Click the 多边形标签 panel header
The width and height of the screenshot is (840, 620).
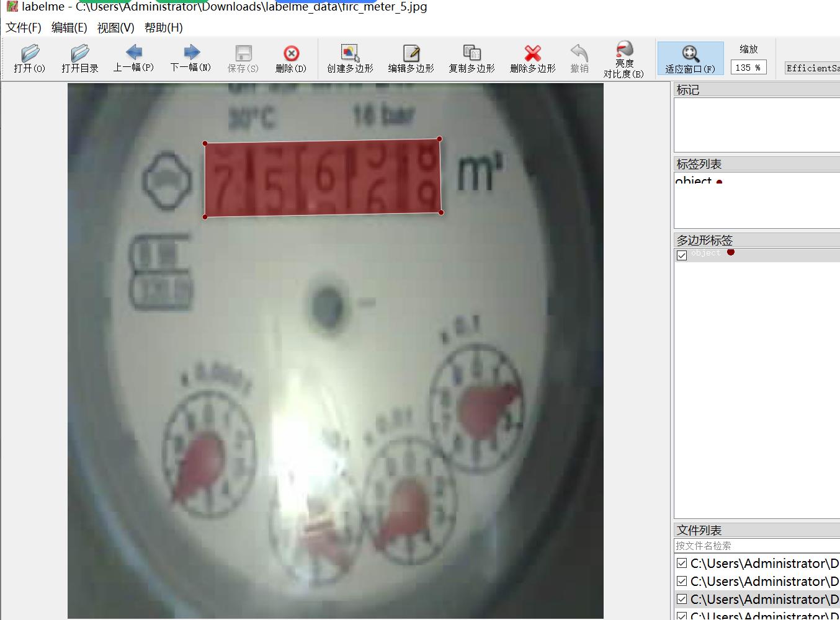click(x=757, y=240)
